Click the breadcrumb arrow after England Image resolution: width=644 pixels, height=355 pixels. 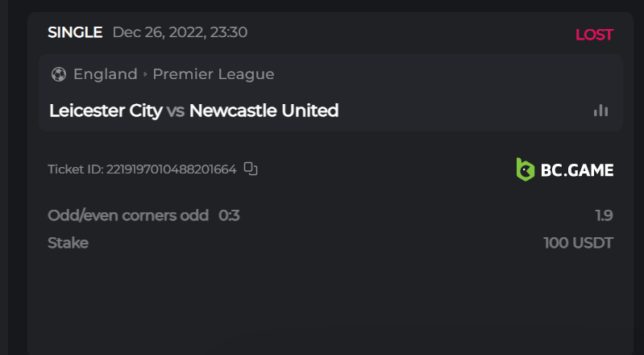[x=145, y=74]
